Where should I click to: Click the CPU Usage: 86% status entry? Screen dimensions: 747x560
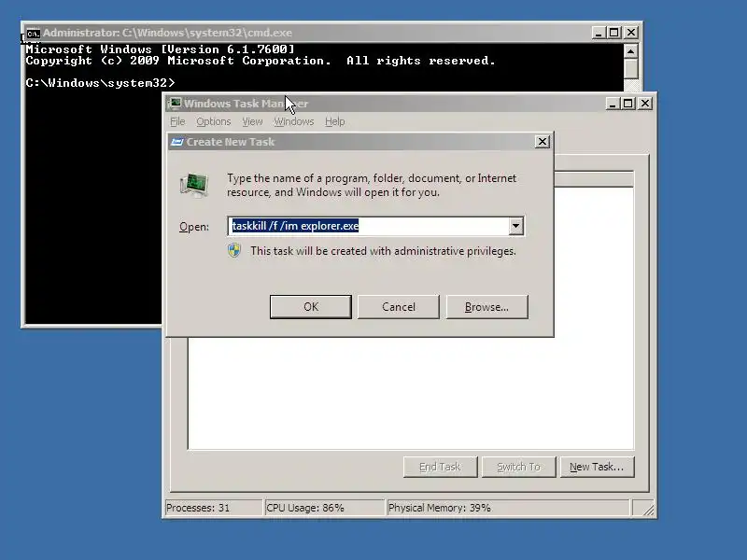(x=324, y=508)
